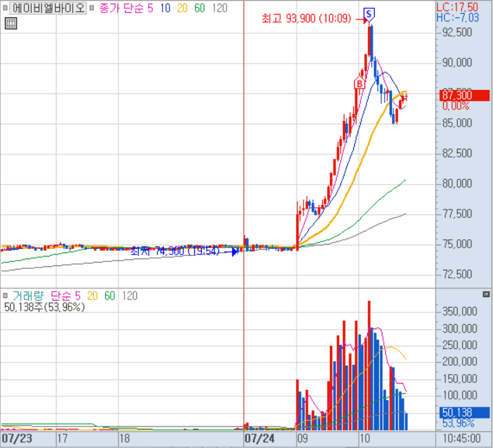Click small square before 거래량 label

tap(6, 296)
